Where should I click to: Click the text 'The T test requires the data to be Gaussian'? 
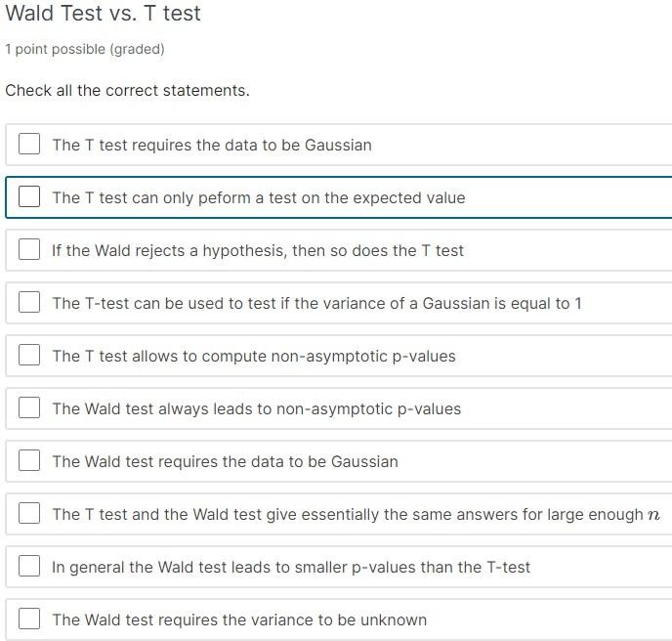(212, 145)
